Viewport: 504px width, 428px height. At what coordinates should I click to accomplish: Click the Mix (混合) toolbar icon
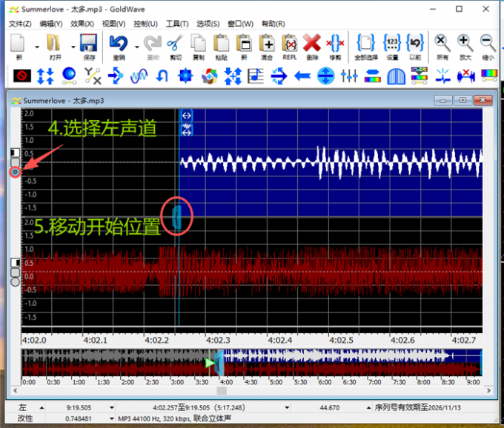[267, 43]
